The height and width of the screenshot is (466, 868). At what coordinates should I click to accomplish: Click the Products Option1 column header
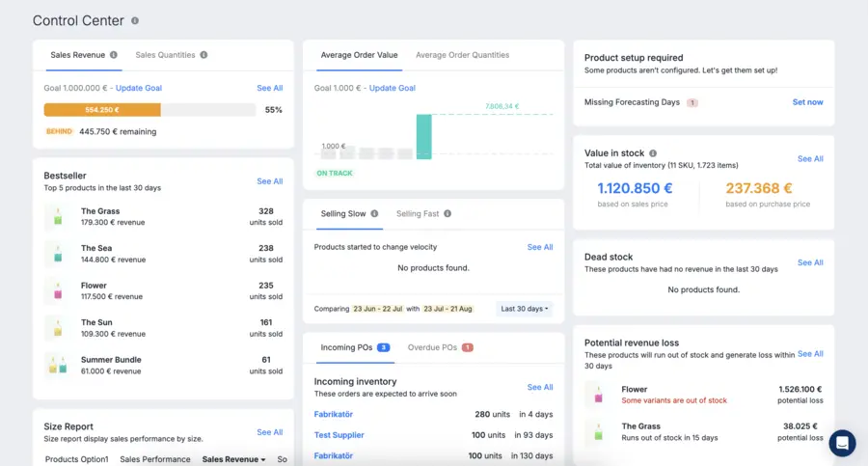pos(76,459)
